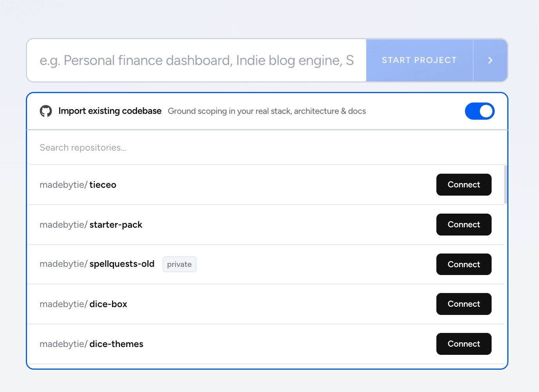The height and width of the screenshot is (392, 539).
Task: Click the Ground scoping description text
Action: [267, 111]
